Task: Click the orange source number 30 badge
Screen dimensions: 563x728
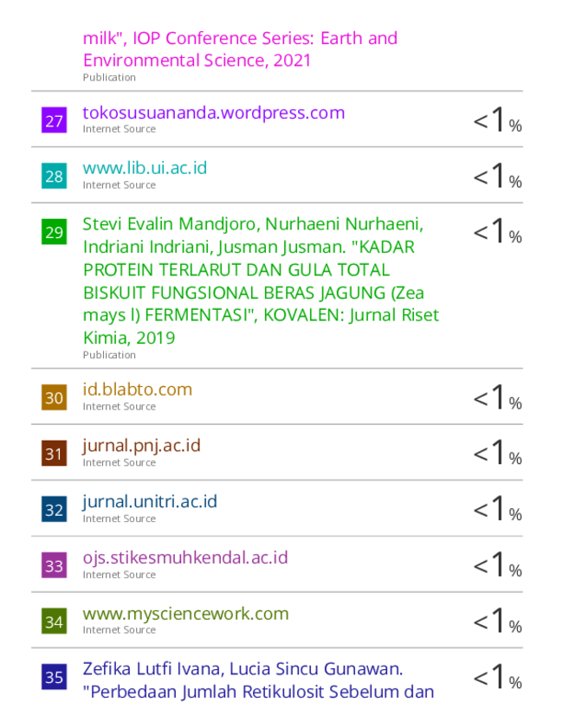Action: (54, 397)
